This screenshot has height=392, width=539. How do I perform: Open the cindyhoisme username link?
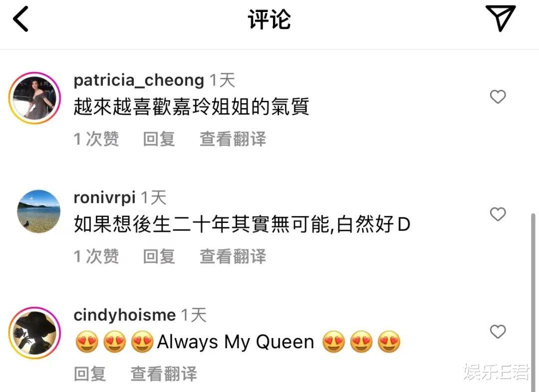point(125,315)
